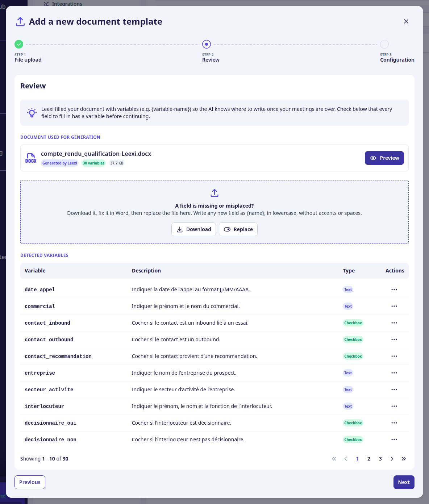This screenshot has width=429, height=504.
Task: Click the '30 variables' badge
Action: [93, 163]
